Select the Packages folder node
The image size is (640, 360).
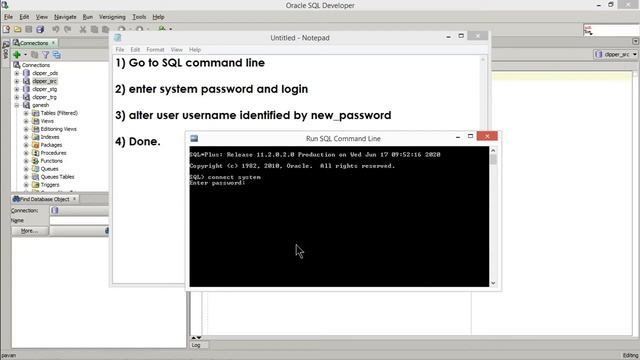pos(51,145)
